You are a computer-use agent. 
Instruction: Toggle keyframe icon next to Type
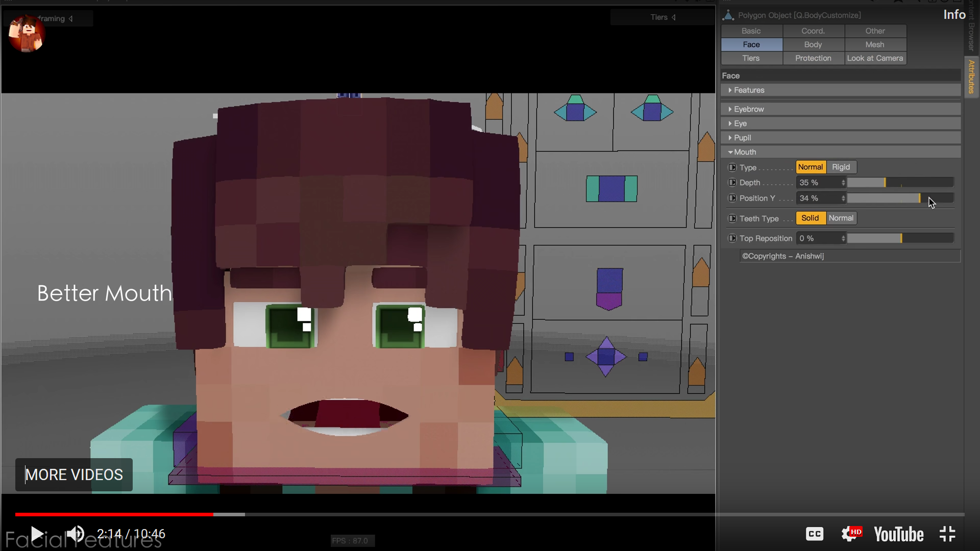(732, 167)
